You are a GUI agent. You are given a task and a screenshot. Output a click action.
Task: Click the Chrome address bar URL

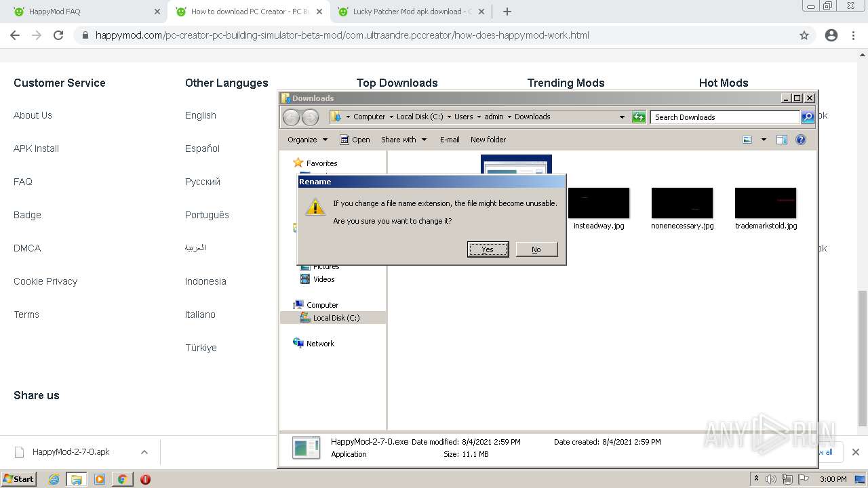pos(342,35)
